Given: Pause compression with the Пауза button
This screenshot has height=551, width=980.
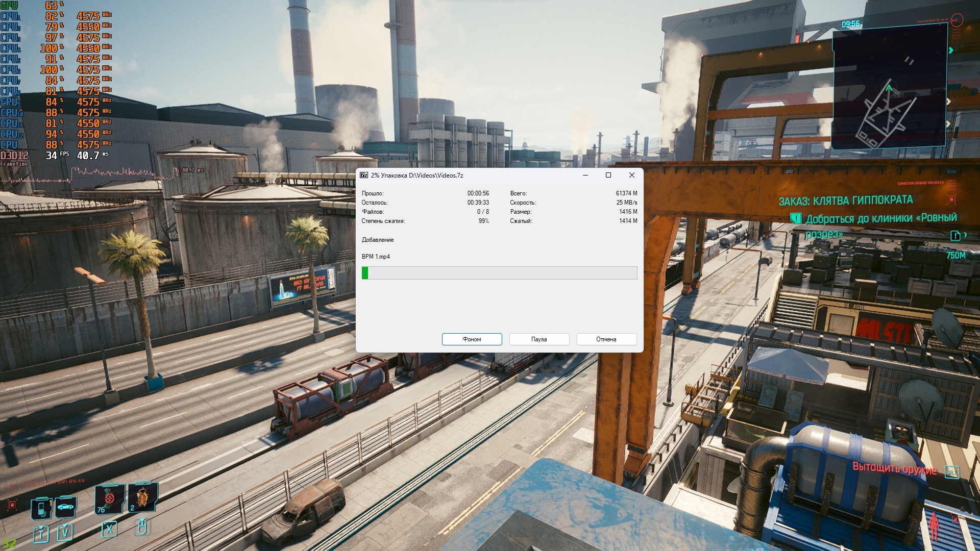Looking at the screenshot, I should 539,339.
